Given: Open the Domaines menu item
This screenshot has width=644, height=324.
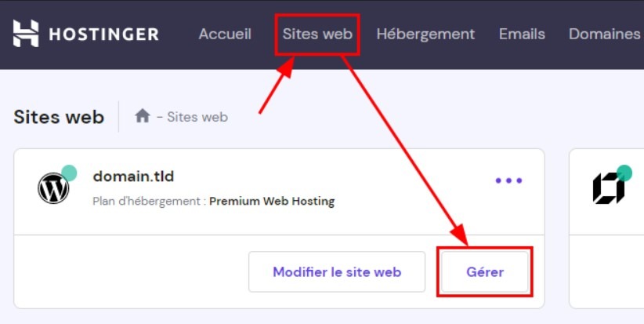Looking at the screenshot, I should 606,34.
